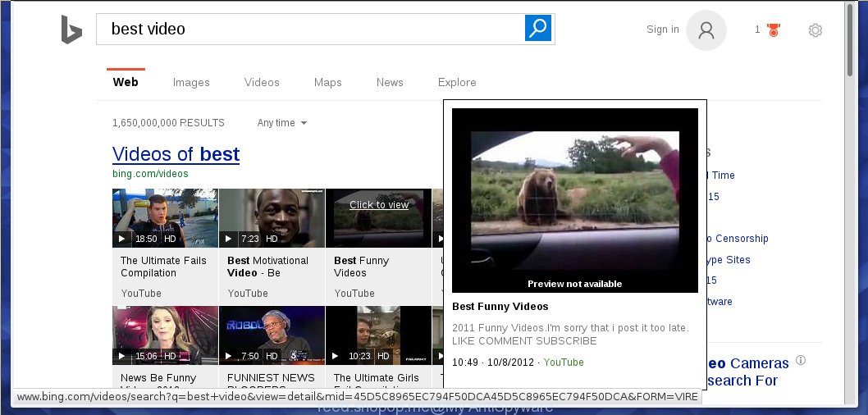
Task: Open the News Be Funny video thumbnail
Action: 165,335
